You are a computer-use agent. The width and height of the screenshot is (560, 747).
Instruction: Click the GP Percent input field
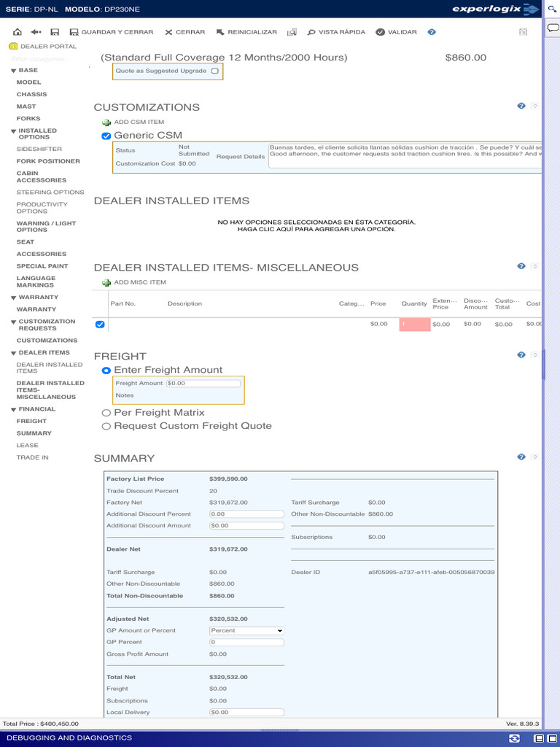[246, 642]
